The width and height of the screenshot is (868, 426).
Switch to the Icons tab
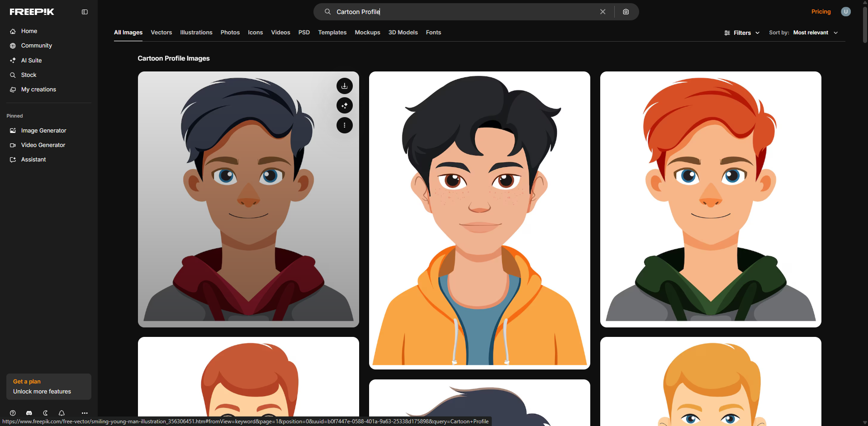pos(256,33)
